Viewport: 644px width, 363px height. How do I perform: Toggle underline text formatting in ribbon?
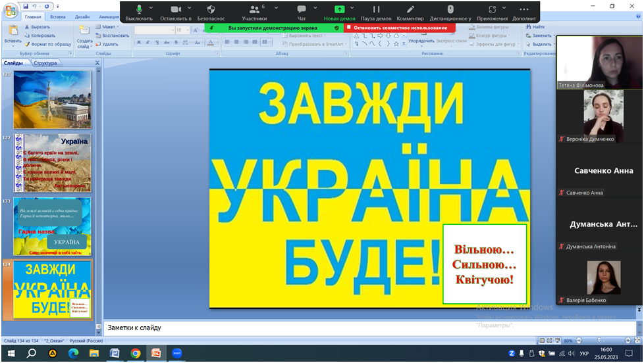tap(157, 43)
